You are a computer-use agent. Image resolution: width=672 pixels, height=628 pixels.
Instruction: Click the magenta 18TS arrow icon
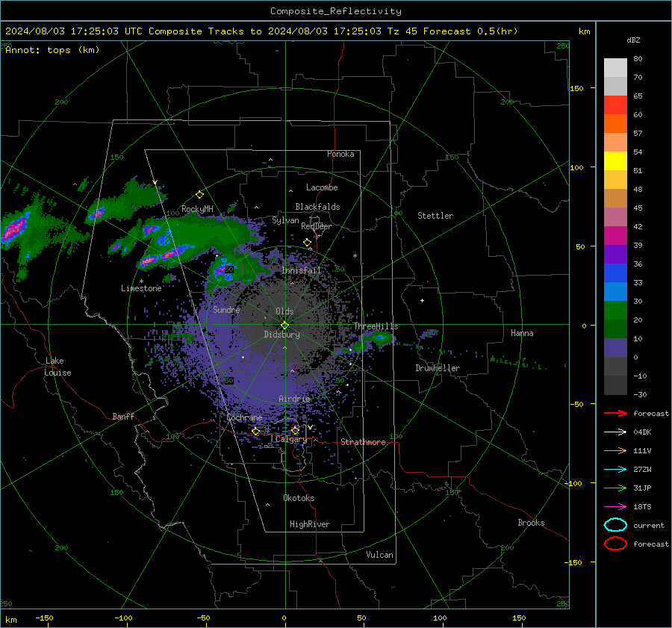[615, 507]
